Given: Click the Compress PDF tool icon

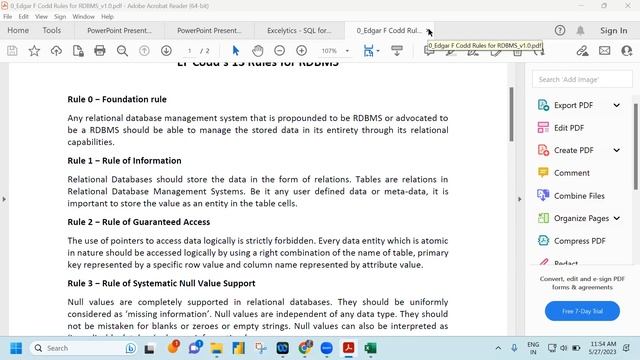Looking at the screenshot, I should click(543, 241).
